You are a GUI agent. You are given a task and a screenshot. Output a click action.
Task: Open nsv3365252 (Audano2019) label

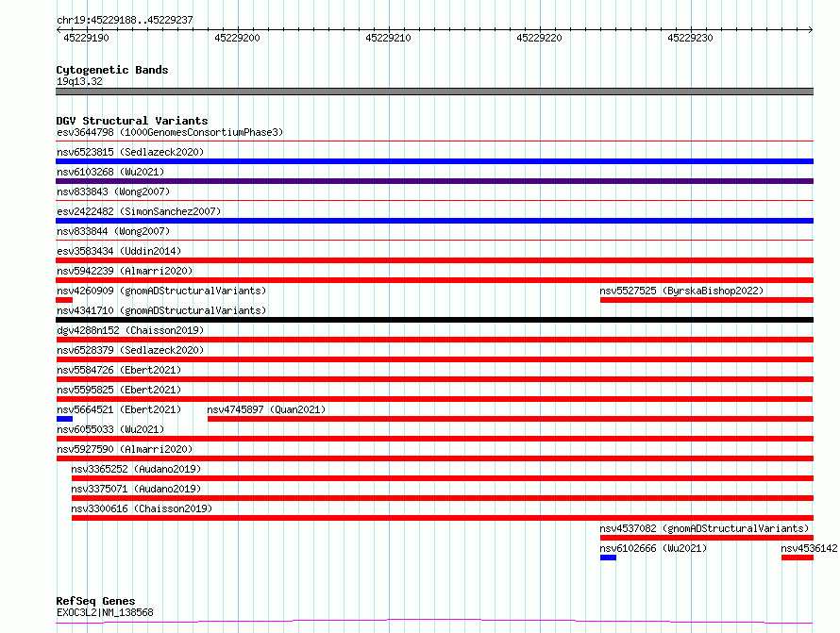136,469
